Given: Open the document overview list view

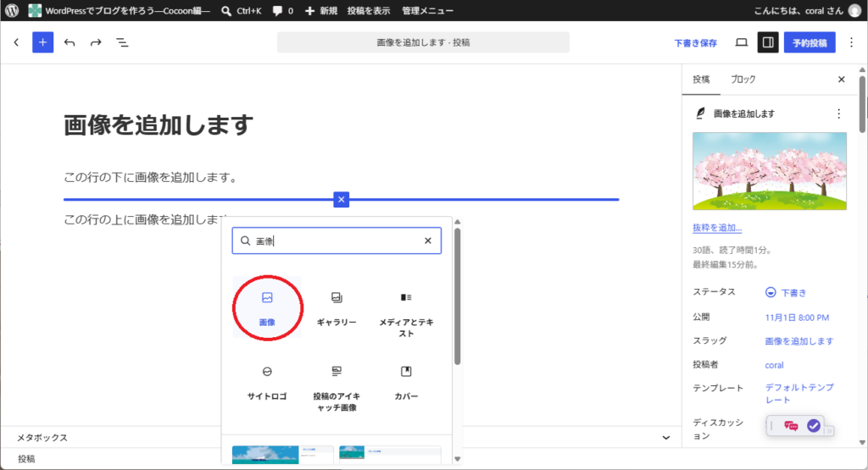Looking at the screenshot, I should point(122,42).
